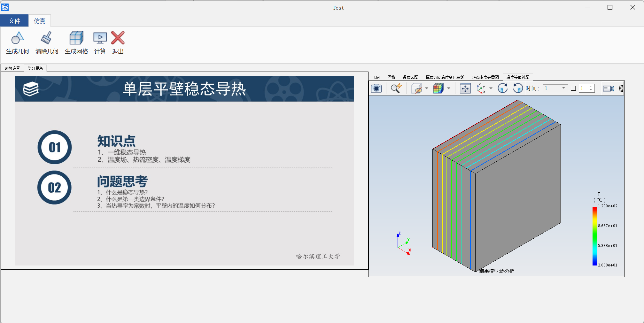Switch to the 网格 view tab
Image resolution: width=644 pixels, height=323 pixels.
(x=391, y=77)
